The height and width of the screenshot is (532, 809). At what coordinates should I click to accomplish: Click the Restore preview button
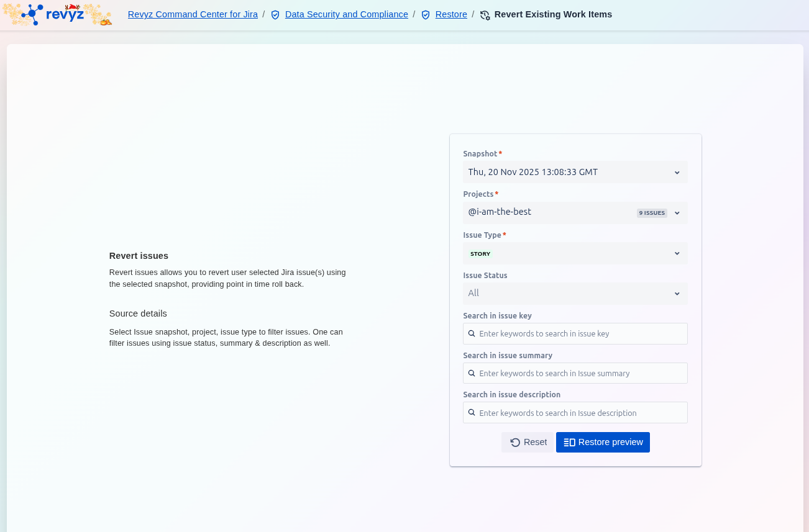tap(603, 442)
